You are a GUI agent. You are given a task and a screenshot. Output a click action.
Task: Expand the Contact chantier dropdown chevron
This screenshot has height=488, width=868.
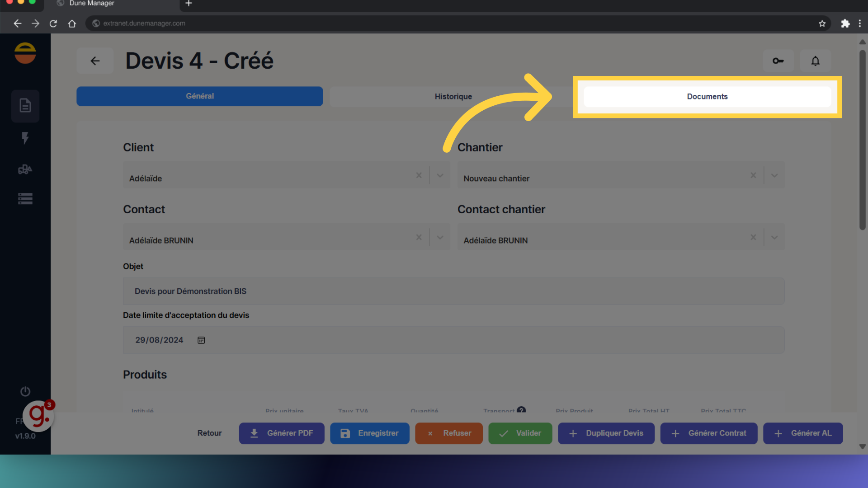pos(774,237)
